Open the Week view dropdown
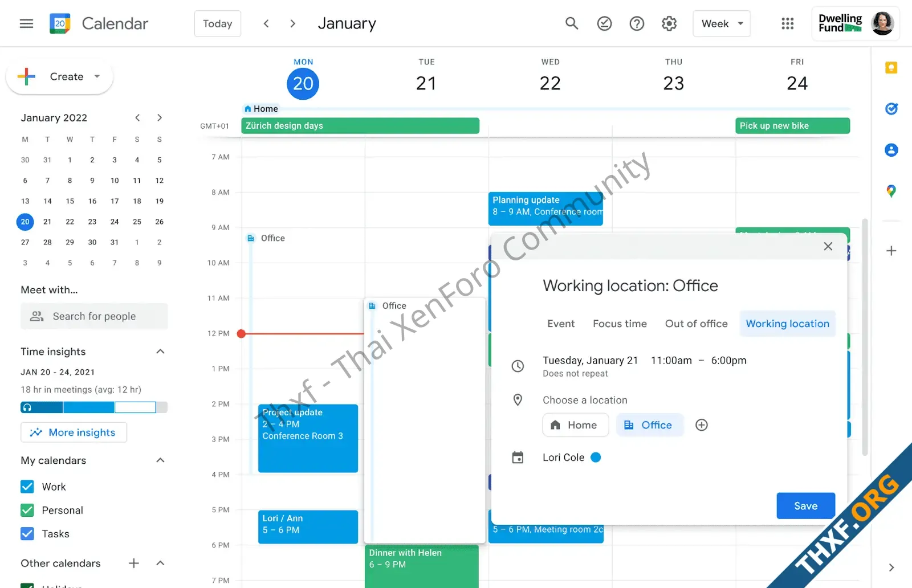 pos(722,23)
